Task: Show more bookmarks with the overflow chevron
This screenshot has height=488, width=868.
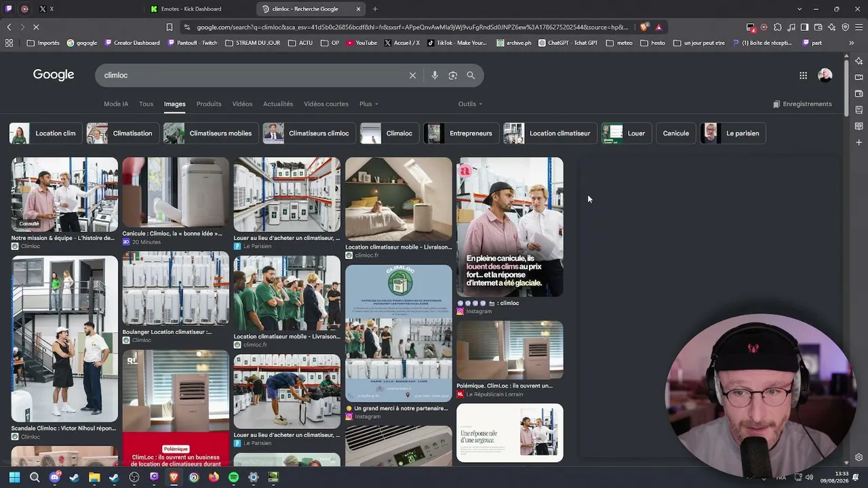Action: pos(851,43)
